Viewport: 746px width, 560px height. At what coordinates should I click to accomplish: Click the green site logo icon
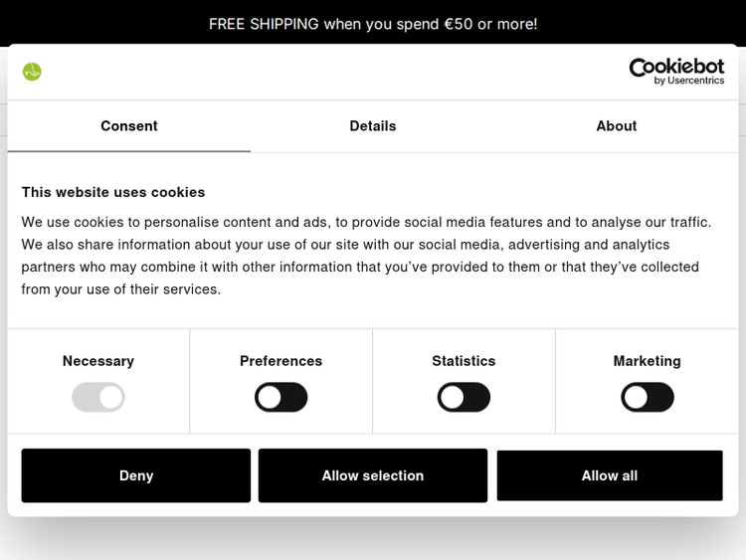tap(32, 72)
